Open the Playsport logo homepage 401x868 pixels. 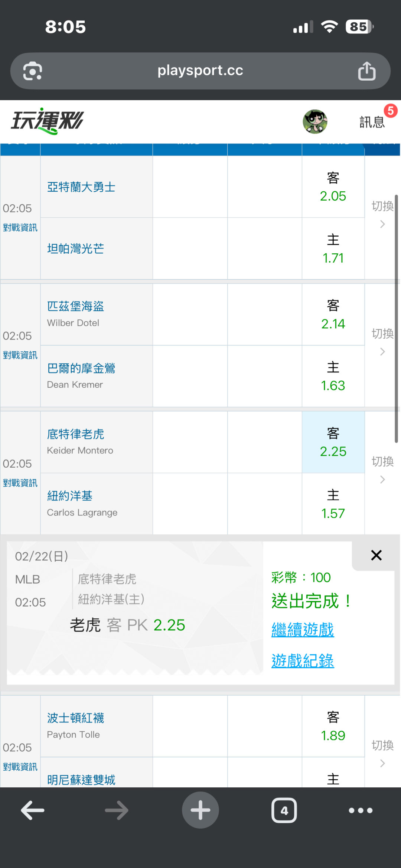[48, 121]
